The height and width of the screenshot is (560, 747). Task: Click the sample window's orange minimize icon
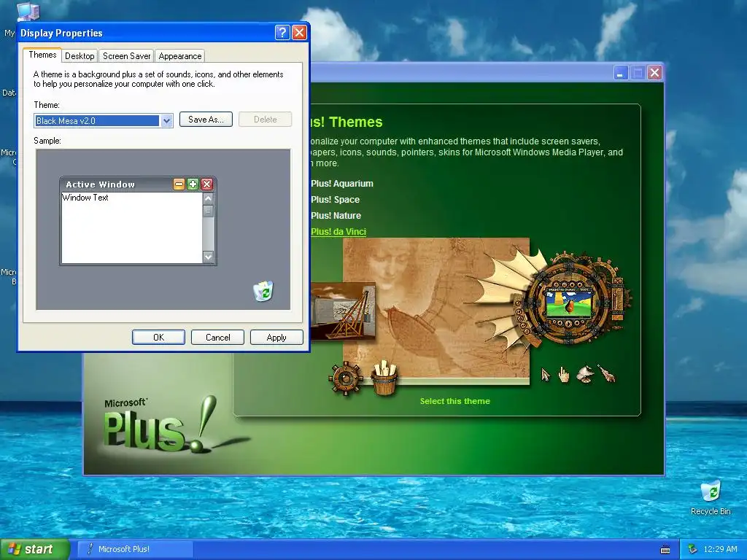(179, 184)
